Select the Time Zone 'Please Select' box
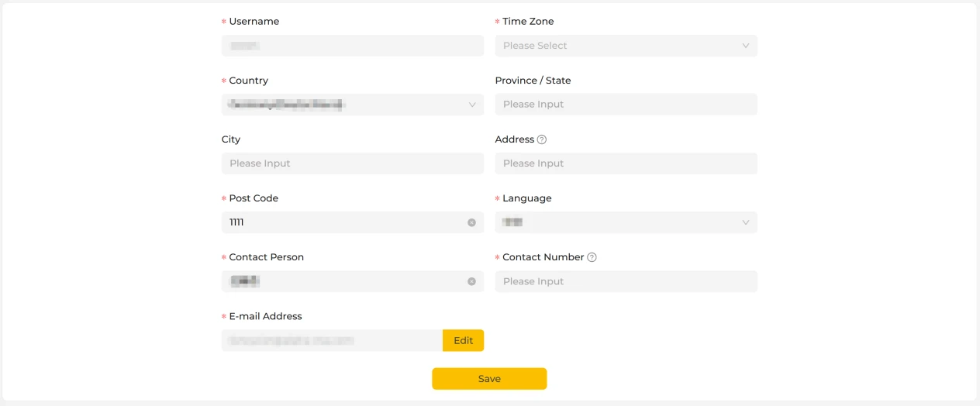This screenshot has height=406, width=980. click(626, 46)
